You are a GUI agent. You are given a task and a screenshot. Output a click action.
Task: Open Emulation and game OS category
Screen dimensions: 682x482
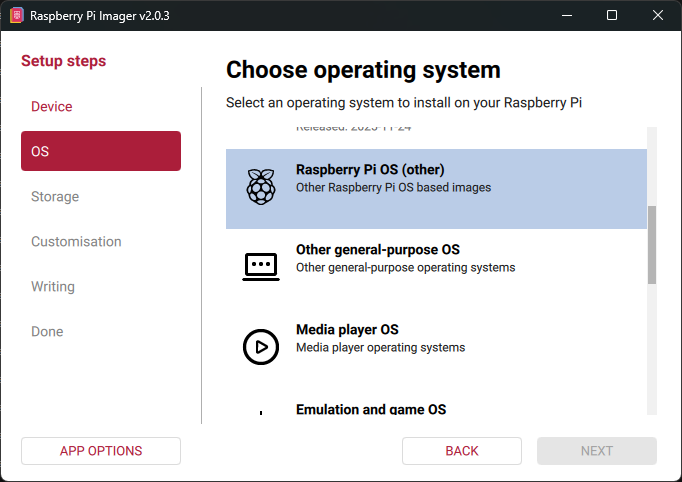436,402
